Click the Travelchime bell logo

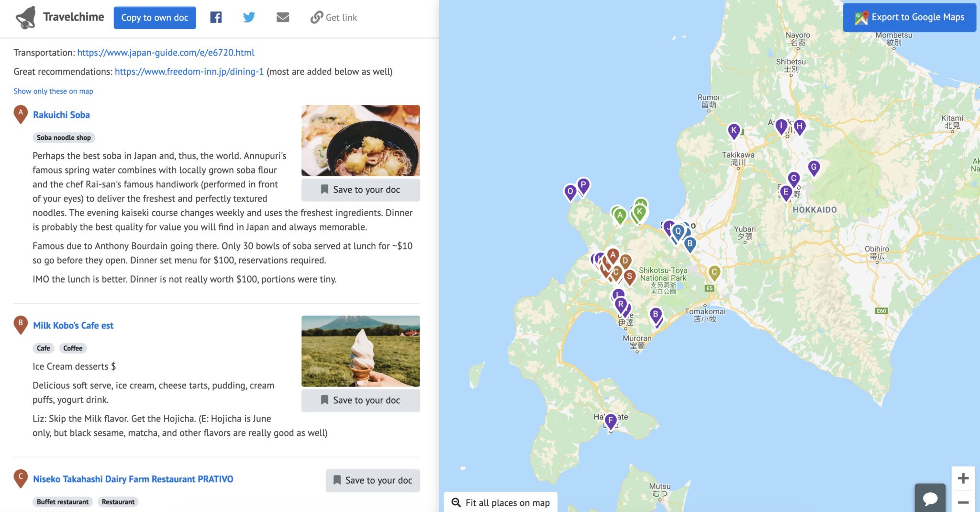(x=26, y=18)
